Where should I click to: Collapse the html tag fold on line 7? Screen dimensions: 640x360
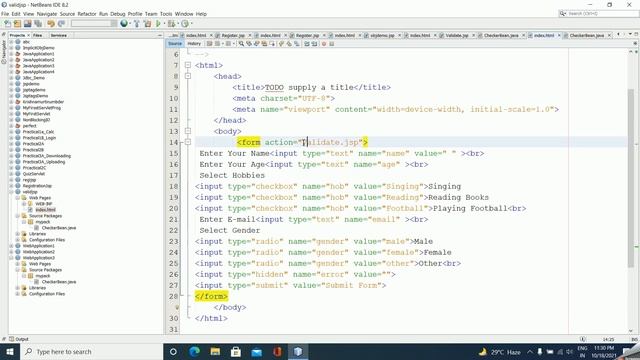point(188,65)
